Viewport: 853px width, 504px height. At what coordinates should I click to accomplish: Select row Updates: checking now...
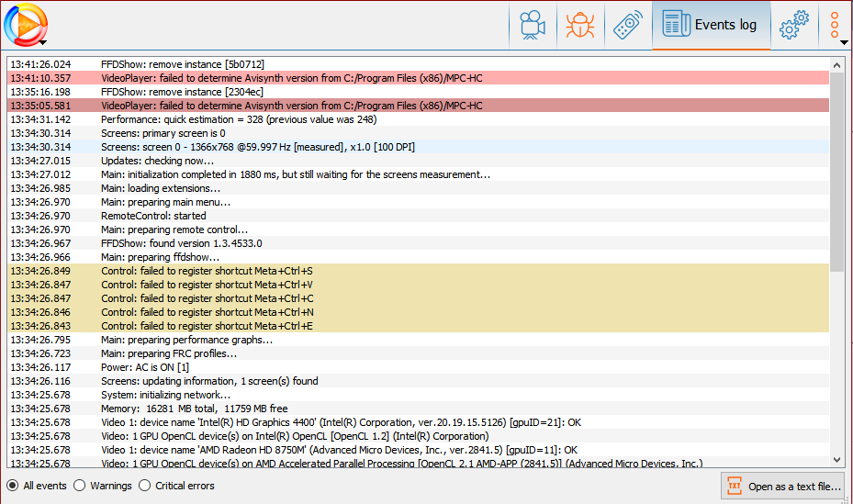click(419, 161)
